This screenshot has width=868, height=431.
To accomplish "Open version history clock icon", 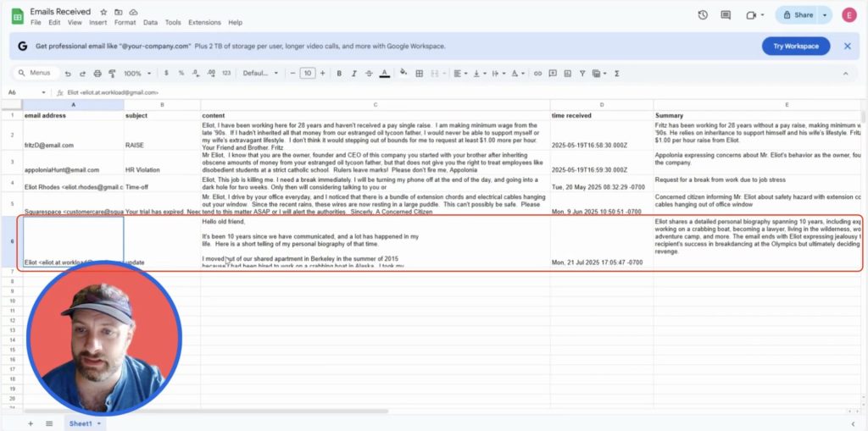I will [703, 15].
